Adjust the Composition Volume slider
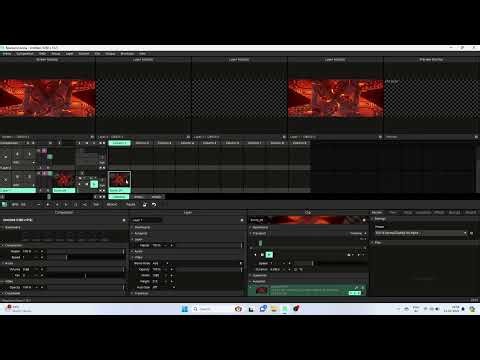The width and height of the screenshot is (480, 360). pyautogui.click(x=85, y=269)
